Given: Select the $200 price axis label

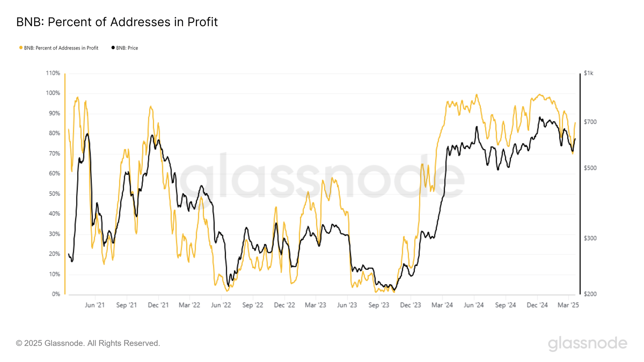Looking at the screenshot, I should pyautogui.click(x=590, y=294).
